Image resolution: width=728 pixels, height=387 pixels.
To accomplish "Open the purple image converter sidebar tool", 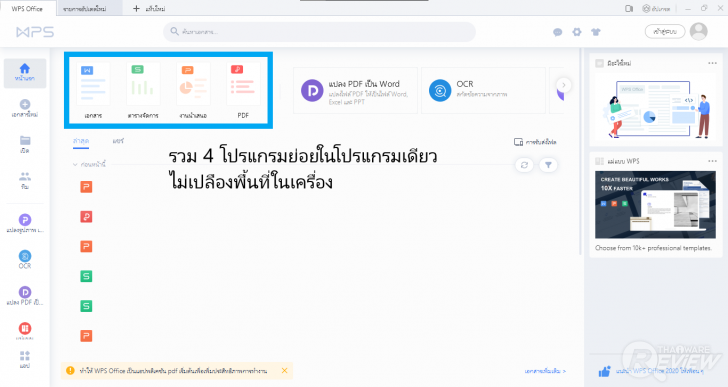I will (25, 223).
